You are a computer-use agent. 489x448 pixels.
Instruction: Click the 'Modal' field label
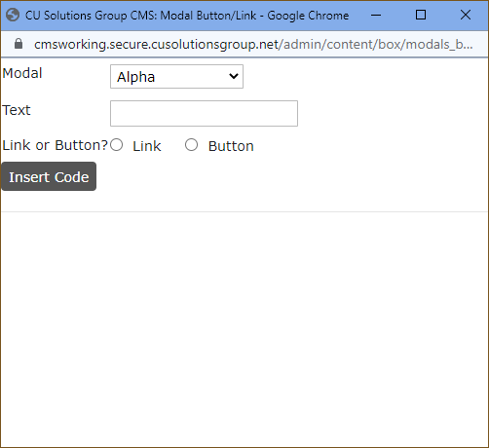22,73
